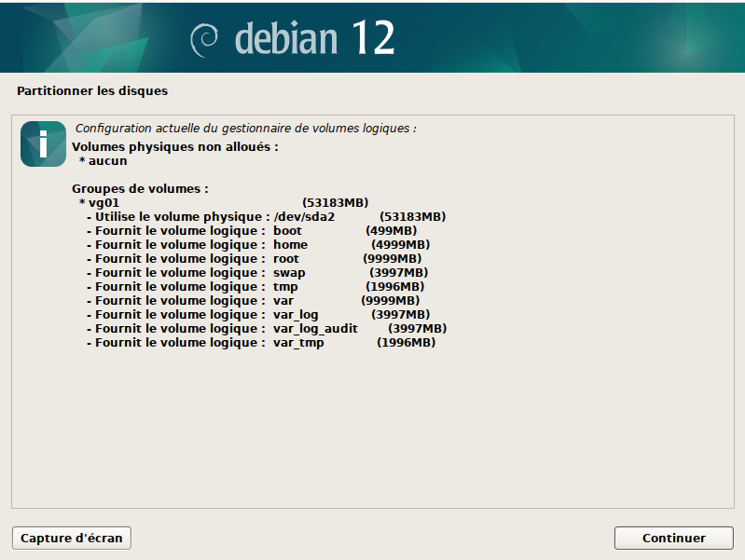Image resolution: width=745 pixels, height=560 pixels.
Task: Click the 'Partitionner les disques' heading
Action: tap(92, 90)
